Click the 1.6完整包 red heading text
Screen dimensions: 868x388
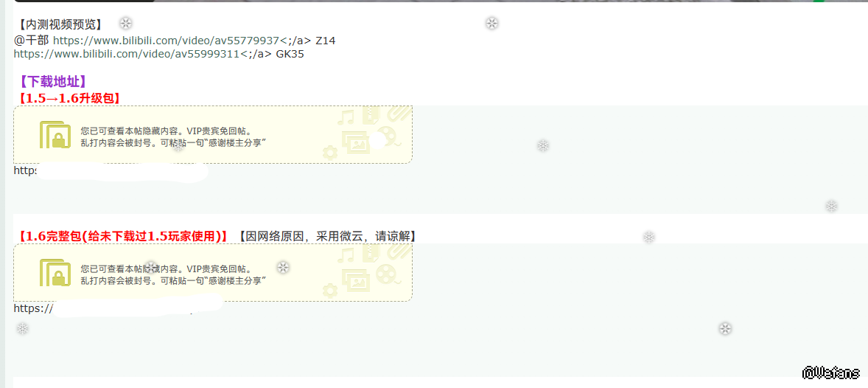[x=122, y=236]
